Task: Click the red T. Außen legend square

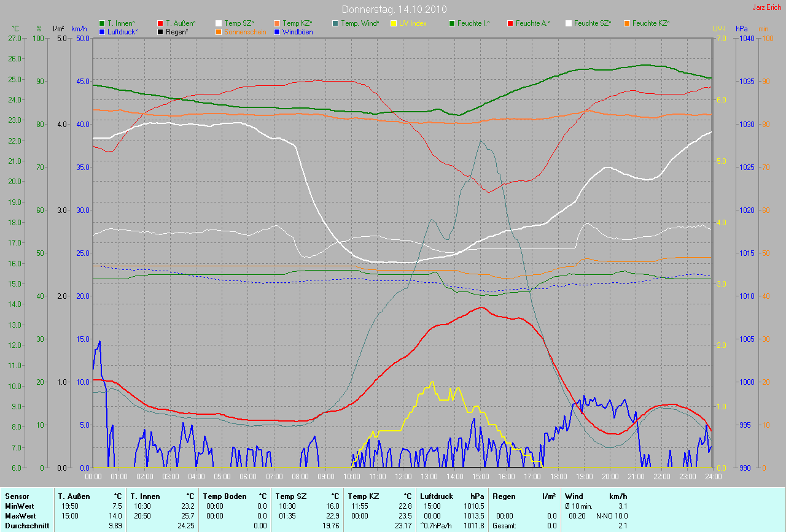Action: [160, 23]
